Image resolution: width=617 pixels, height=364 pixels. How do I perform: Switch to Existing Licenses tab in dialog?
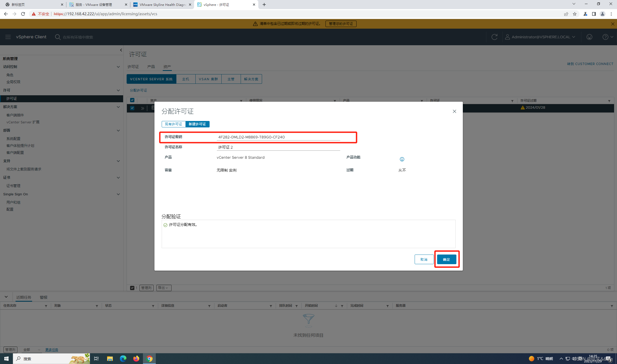point(173,124)
